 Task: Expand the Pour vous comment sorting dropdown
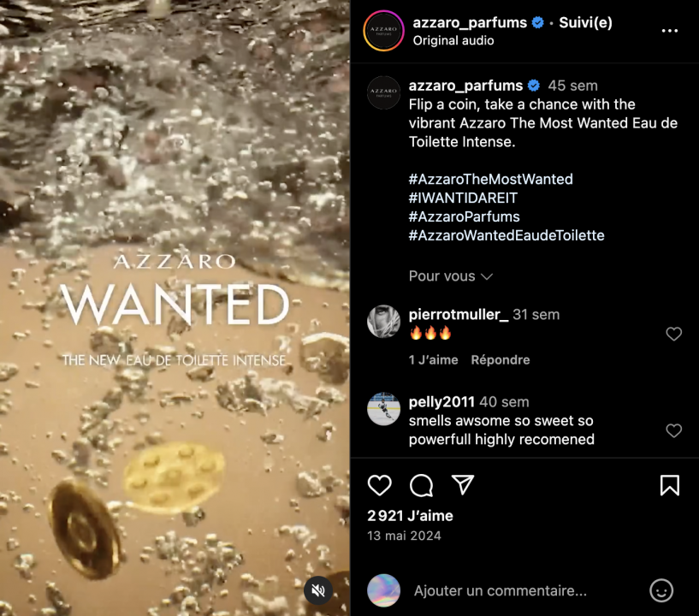[451, 276]
